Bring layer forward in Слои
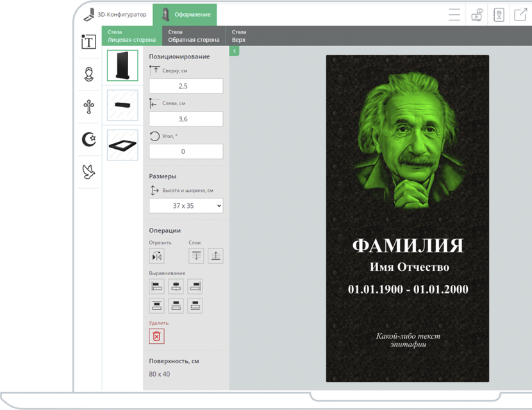Viewport: 532px width, 410px height. pos(215,256)
